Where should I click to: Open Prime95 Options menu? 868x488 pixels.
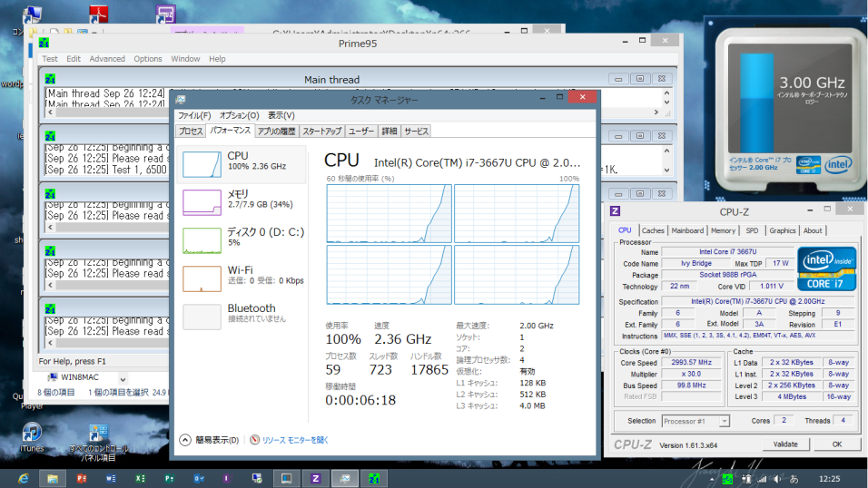coord(148,59)
